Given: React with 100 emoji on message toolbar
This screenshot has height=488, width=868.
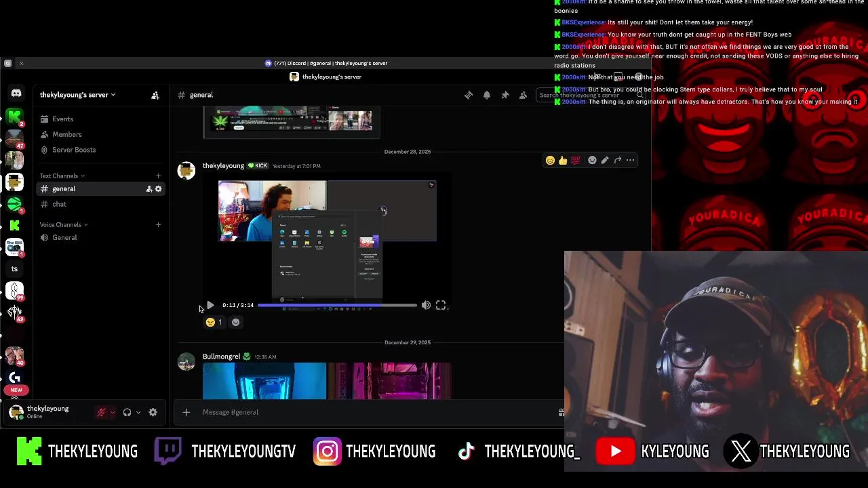Looking at the screenshot, I should pyautogui.click(x=576, y=161).
